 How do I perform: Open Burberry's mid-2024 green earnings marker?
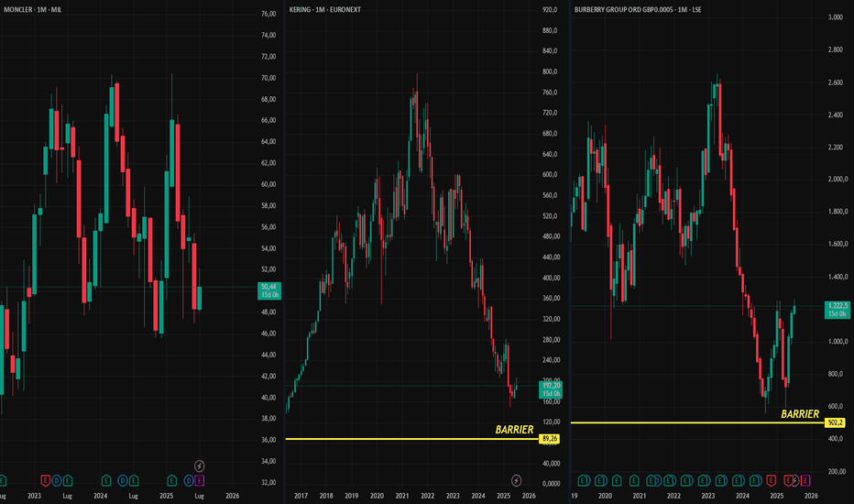754,480
